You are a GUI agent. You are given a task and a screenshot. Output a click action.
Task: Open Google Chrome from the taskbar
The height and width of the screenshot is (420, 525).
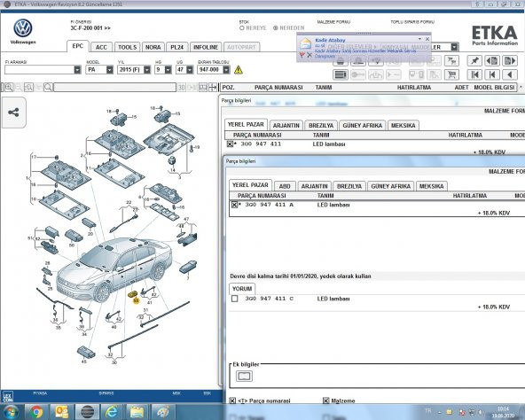coord(36,412)
